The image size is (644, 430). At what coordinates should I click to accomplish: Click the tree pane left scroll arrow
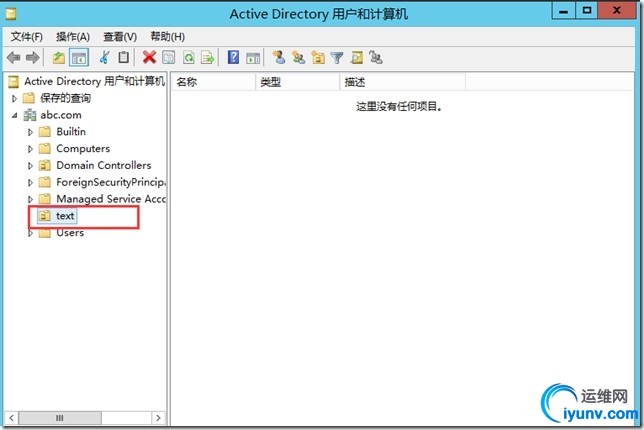(12, 418)
